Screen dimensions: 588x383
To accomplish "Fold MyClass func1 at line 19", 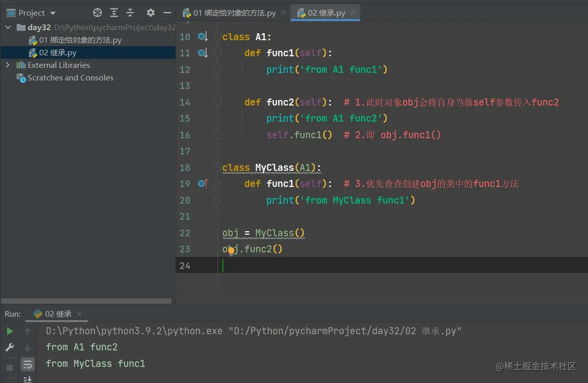I will coord(218,183).
